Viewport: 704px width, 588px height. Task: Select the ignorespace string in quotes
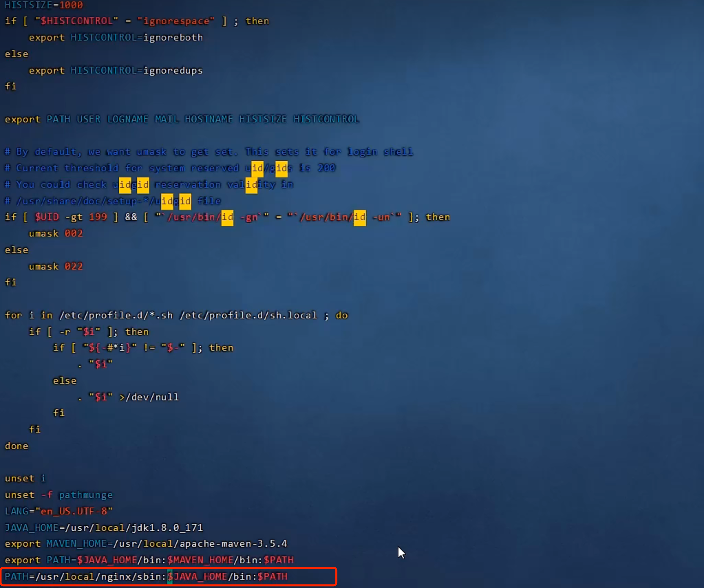click(x=175, y=21)
